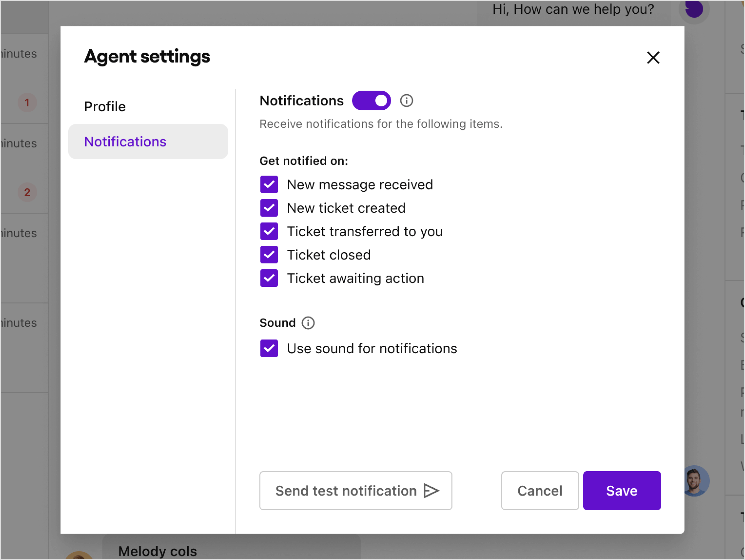
Task: View info tooltip next to Notifications toggle
Action: [x=406, y=100]
